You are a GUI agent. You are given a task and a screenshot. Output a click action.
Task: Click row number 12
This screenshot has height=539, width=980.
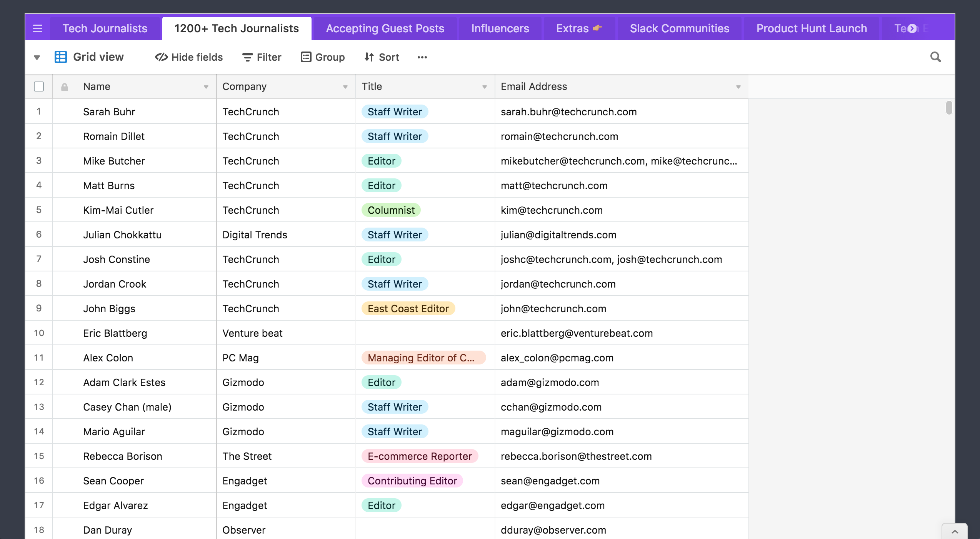(x=39, y=382)
